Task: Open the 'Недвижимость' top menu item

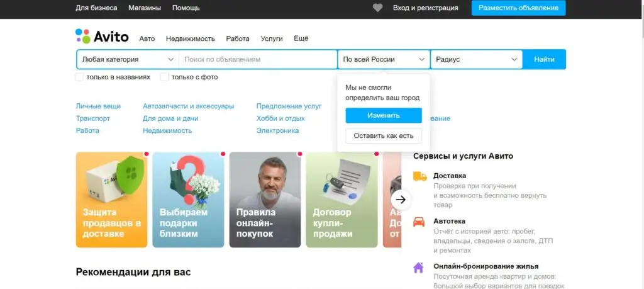Action: point(191,38)
